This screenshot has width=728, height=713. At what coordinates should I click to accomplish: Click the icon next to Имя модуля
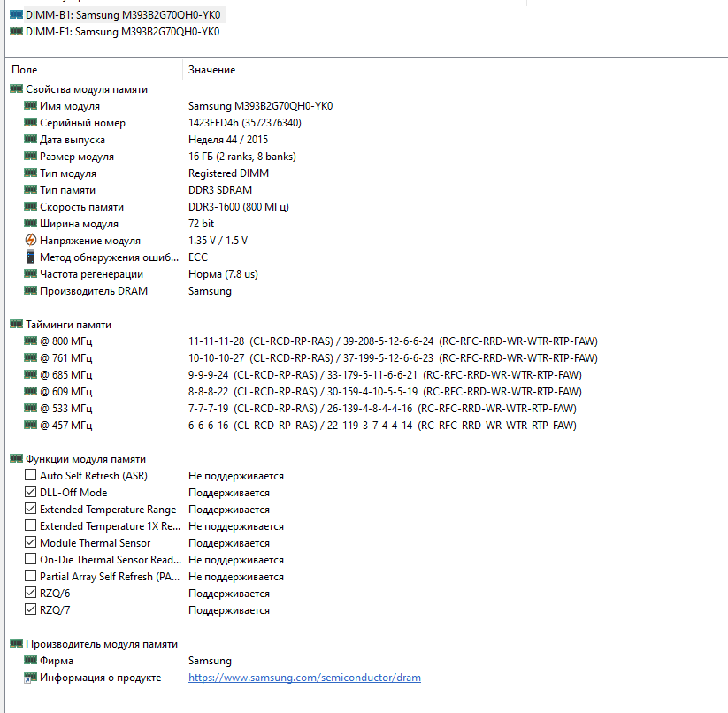click(31, 105)
